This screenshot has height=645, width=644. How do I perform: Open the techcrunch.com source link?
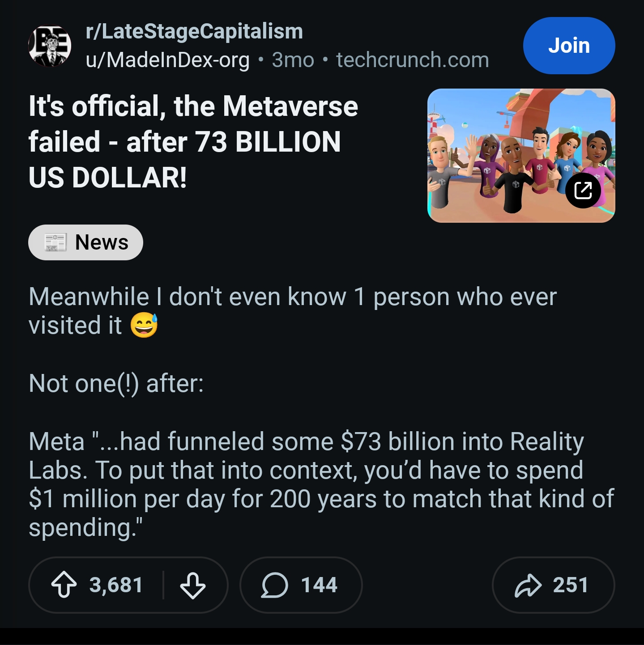[412, 60]
